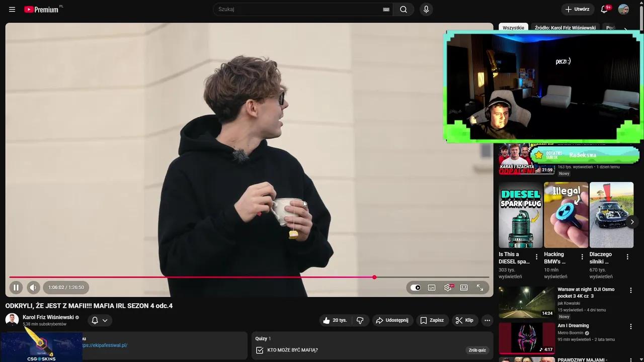Image resolution: width=644 pixels, height=362 pixels.
Task: Click the notifications bell under the channel name
Action: (x=94, y=320)
